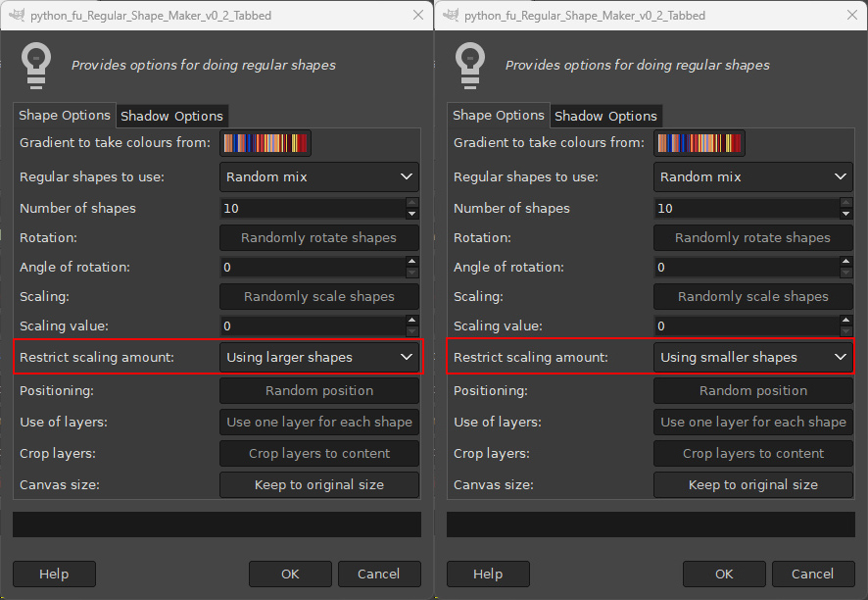Increase Angle of rotation in the smaller-shapes dialog
The image size is (868, 600).
click(845, 262)
